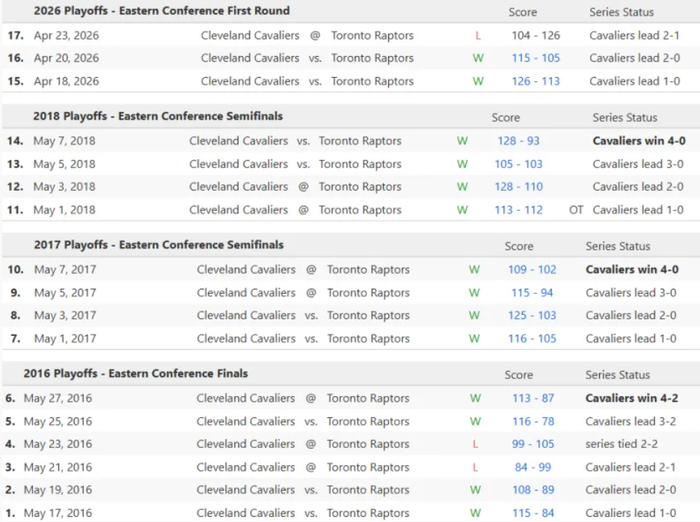Click the date May 3, 2017
700x522 pixels.
pyautogui.click(x=65, y=315)
